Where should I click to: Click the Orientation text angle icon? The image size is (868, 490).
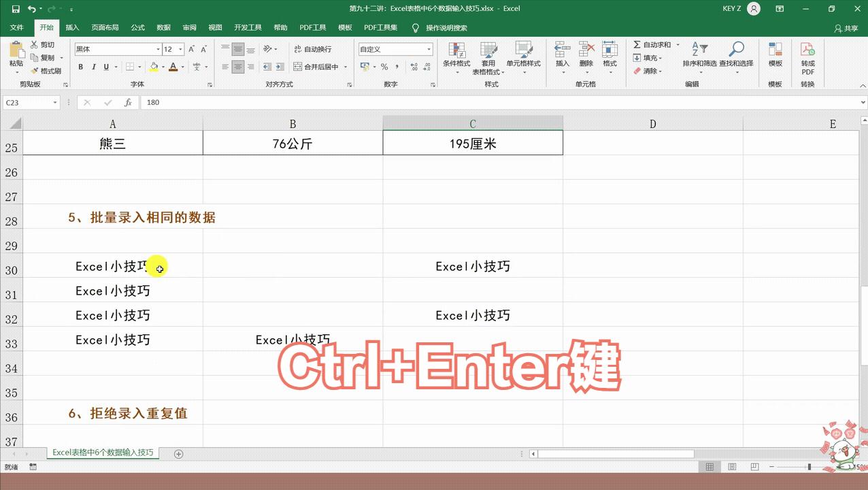tap(267, 49)
